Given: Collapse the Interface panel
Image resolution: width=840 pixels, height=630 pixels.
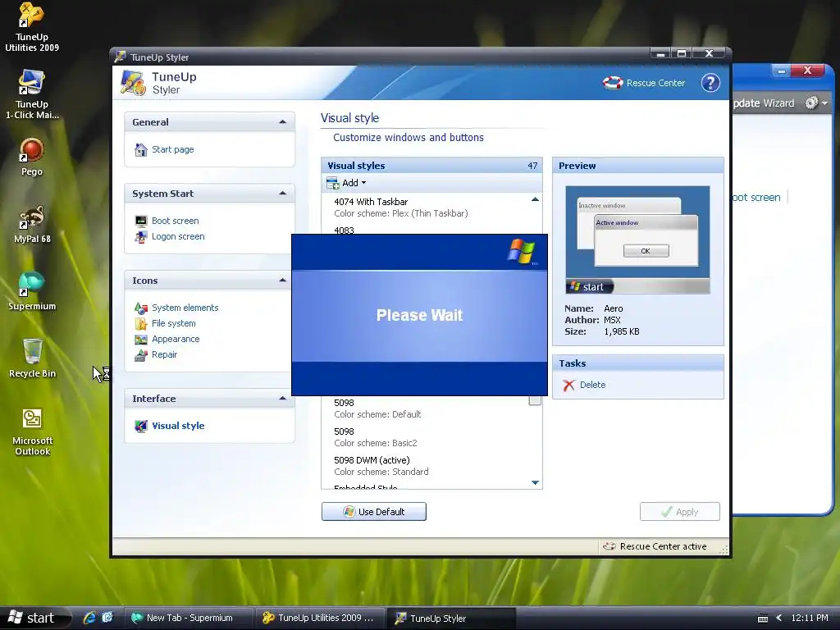Looking at the screenshot, I should pos(282,399).
